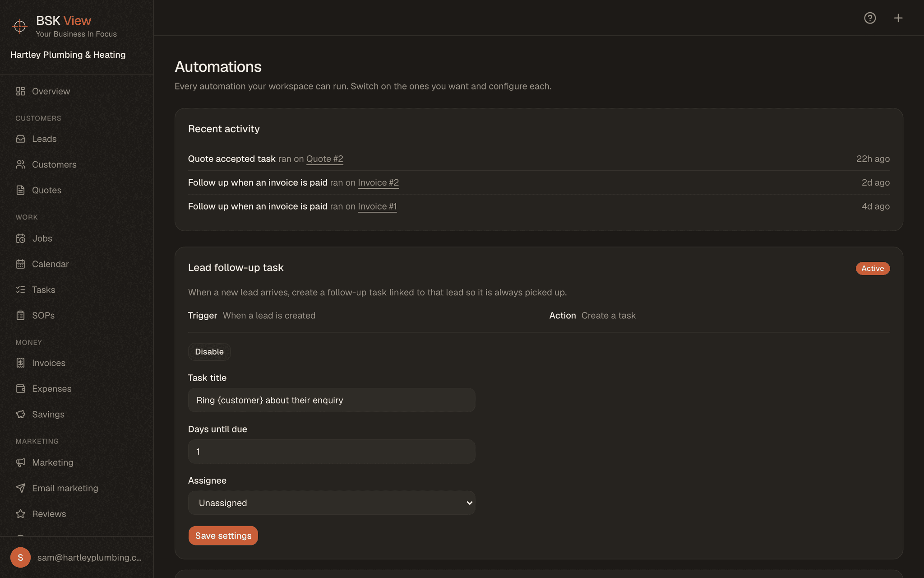Click the user avatar S circle
The height and width of the screenshot is (578, 924).
(20, 557)
